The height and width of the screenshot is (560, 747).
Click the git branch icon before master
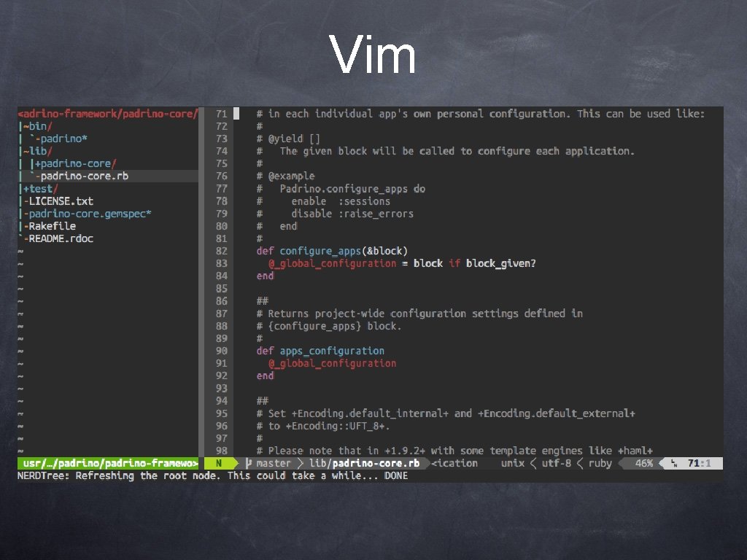[x=249, y=463]
